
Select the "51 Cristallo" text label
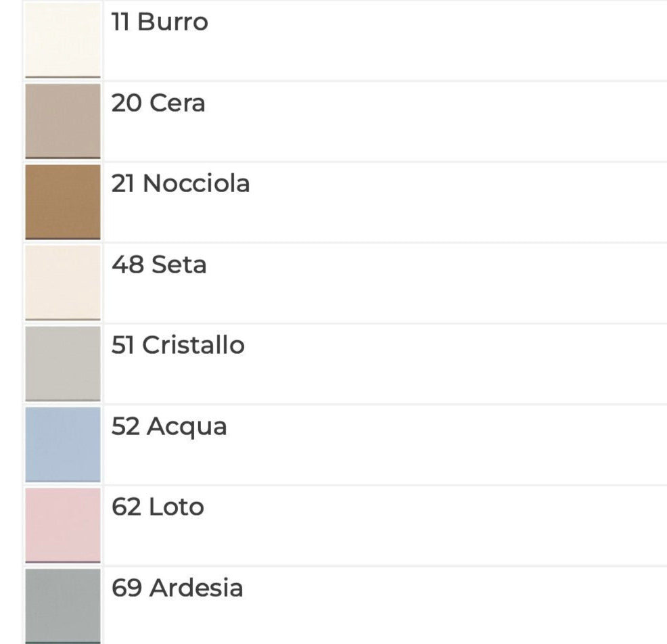tap(178, 346)
